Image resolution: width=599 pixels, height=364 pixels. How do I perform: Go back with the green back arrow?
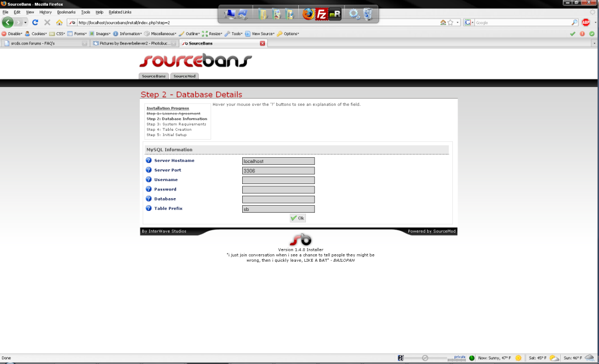coord(8,23)
